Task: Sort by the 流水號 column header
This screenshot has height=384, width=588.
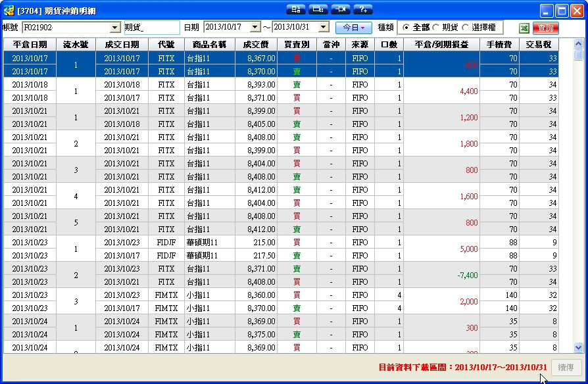Action: [x=76, y=45]
